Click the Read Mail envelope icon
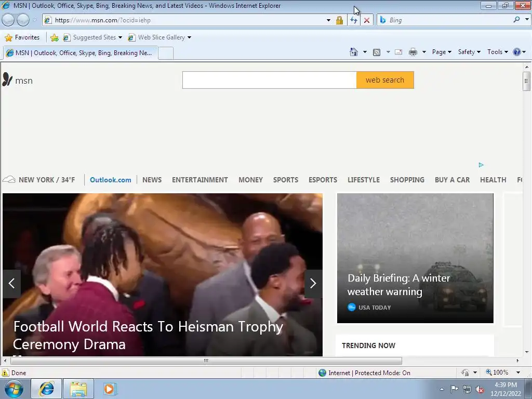Image resolution: width=532 pixels, height=399 pixels. [398, 52]
